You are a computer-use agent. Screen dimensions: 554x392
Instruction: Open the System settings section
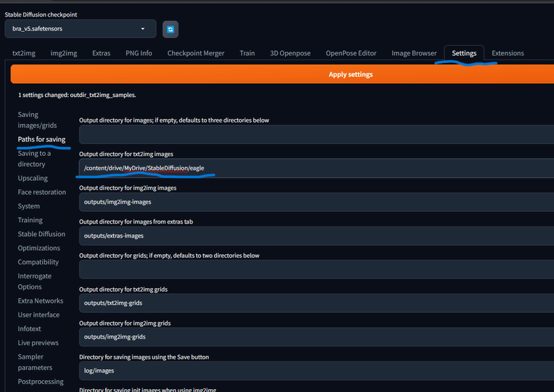[x=28, y=206]
